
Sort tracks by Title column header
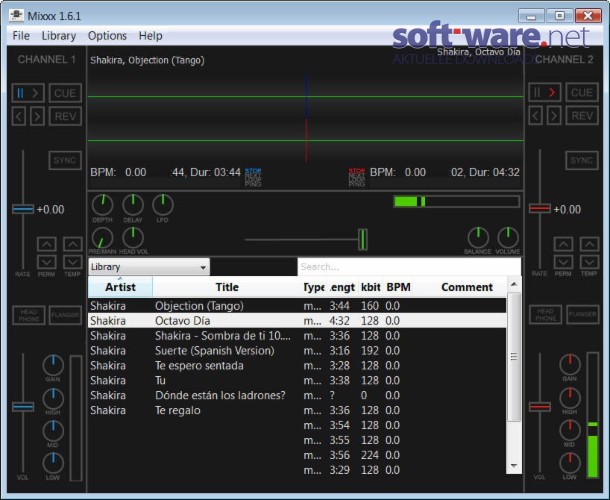[x=227, y=287]
